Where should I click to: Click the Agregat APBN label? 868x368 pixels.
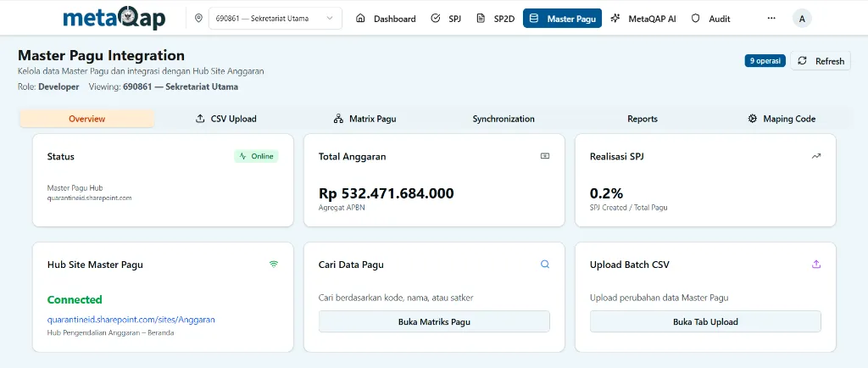point(342,208)
